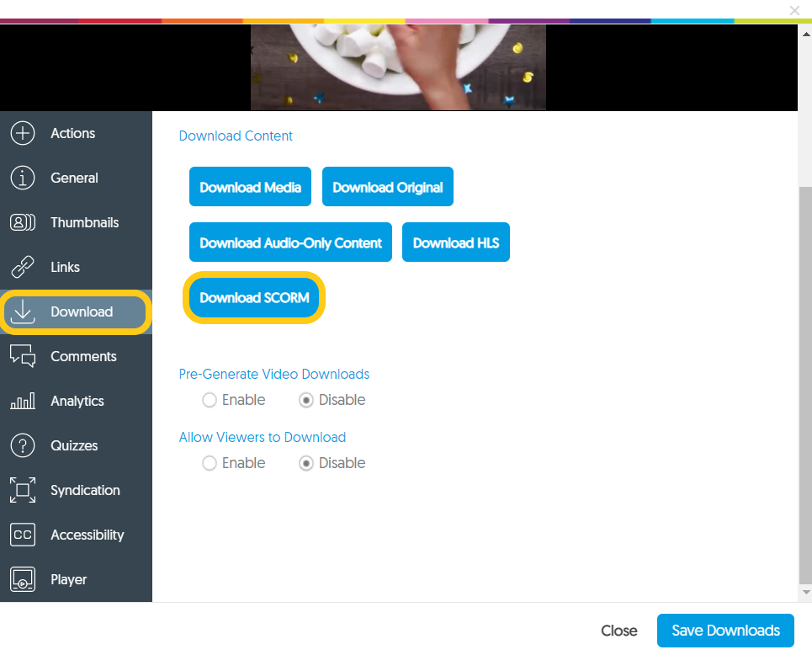
Task: Open the Comments tab
Action: click(76, 356)
